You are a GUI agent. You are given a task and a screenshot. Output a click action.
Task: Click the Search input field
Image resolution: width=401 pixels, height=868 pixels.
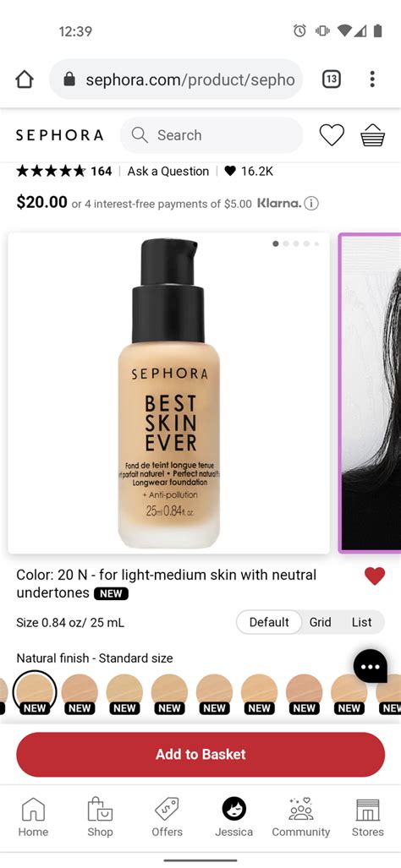tap(211, 135)
